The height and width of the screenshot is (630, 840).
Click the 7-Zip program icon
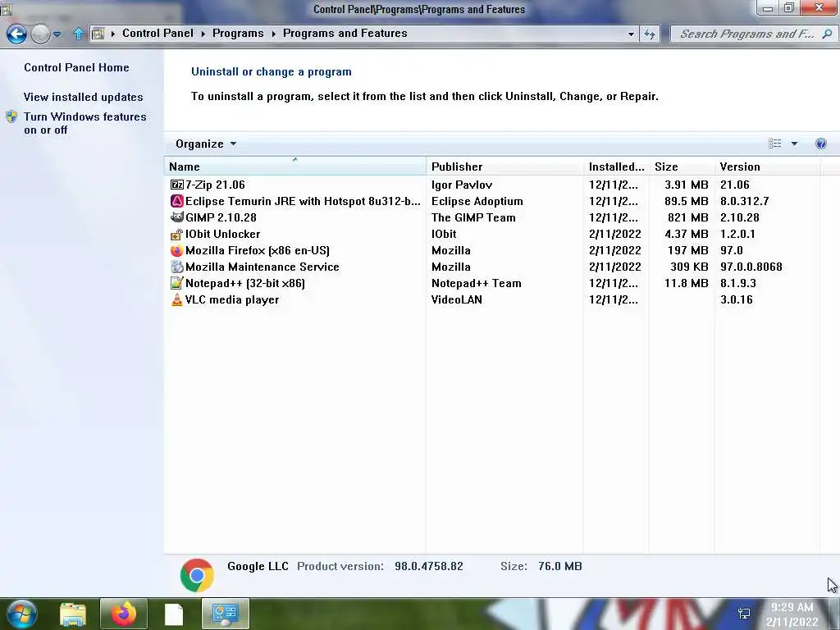pyautogui.click(x=177, y=185)
